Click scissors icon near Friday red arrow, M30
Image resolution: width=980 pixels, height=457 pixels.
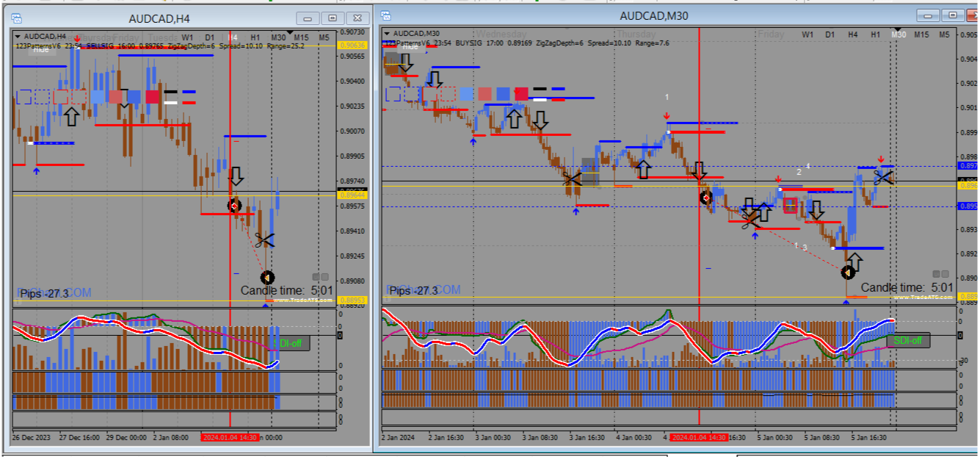pyautogui.click(x=883, y=176)
